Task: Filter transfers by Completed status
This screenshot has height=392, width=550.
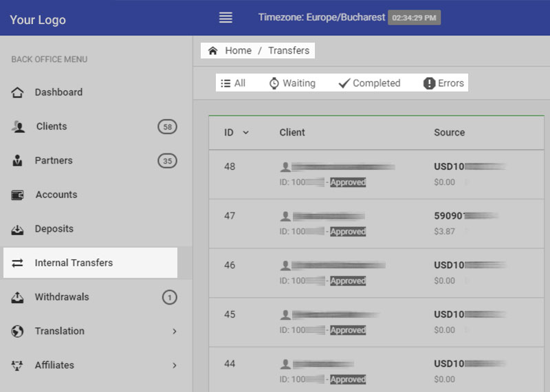Action: click(369, 83)
